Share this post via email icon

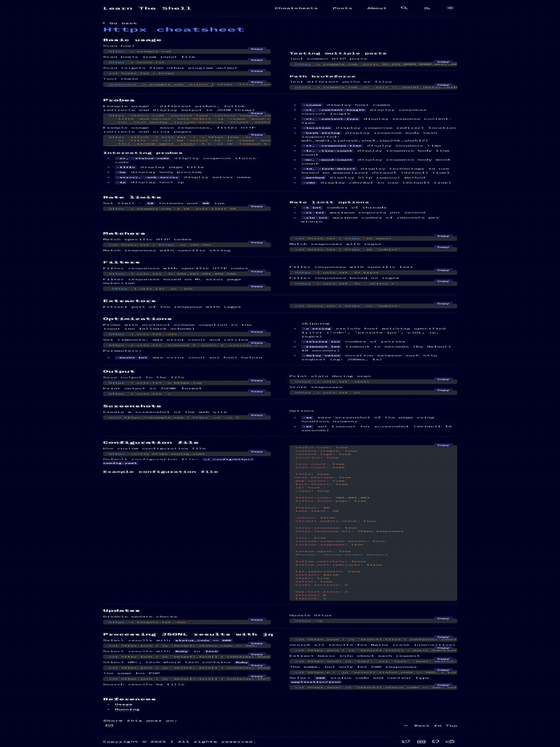109,726
